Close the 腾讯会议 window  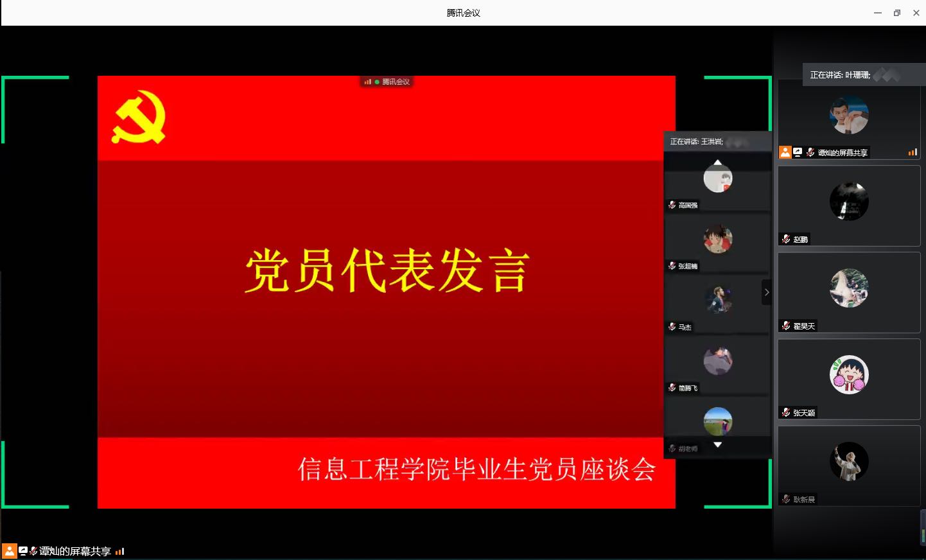(x=916, y=13)
